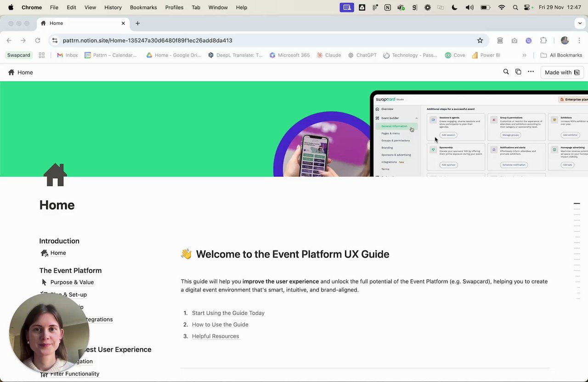The width and height of the screenshot is (588, 382).
Task: Click the browser forward arrow
Action: pos(23,40)
